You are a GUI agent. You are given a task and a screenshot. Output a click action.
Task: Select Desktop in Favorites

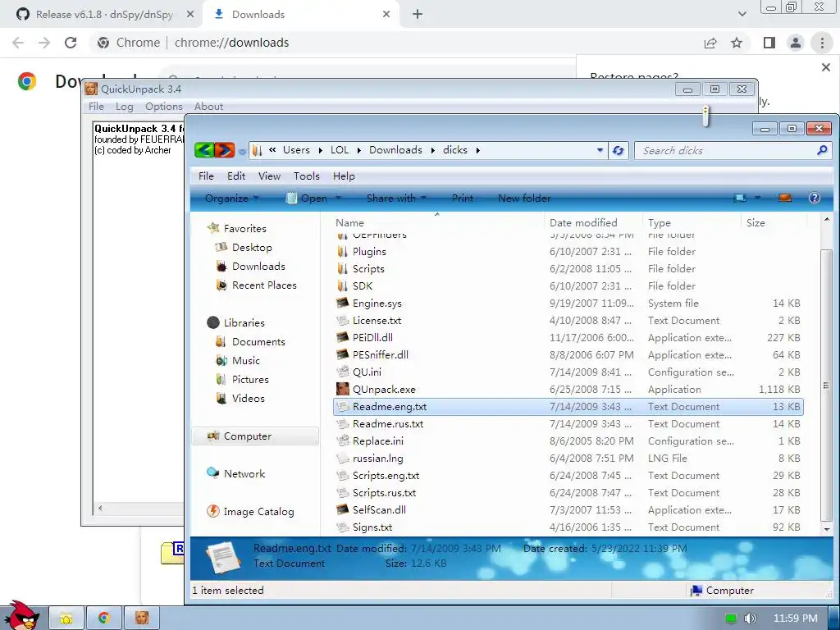(x=252, y=248)
